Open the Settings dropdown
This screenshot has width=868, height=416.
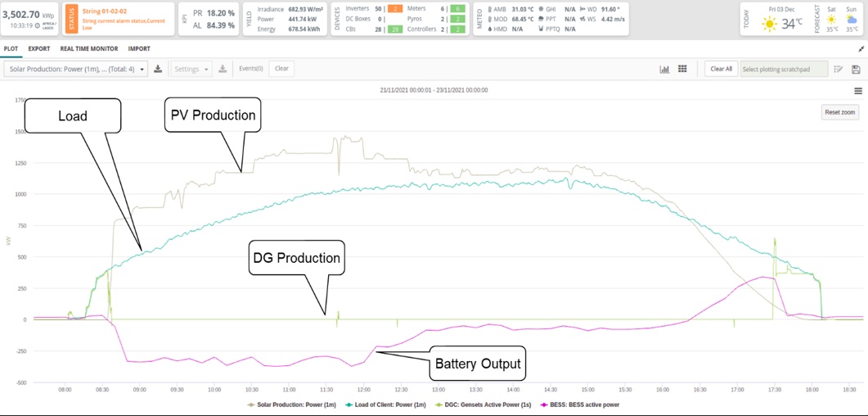click(192, 70)
